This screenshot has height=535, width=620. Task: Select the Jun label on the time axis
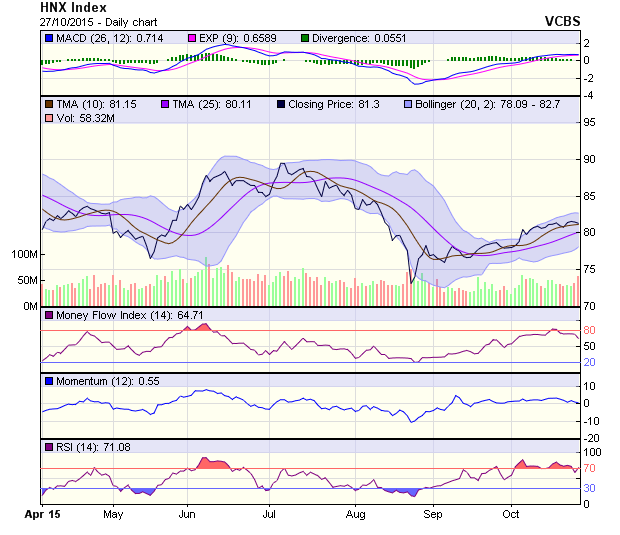click(187, 514)
